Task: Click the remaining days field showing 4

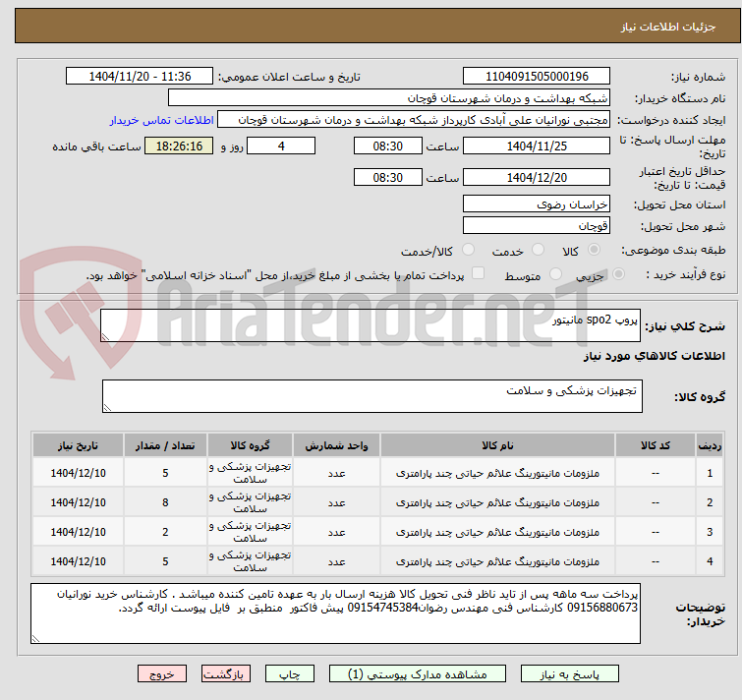Action: [281, 146]
